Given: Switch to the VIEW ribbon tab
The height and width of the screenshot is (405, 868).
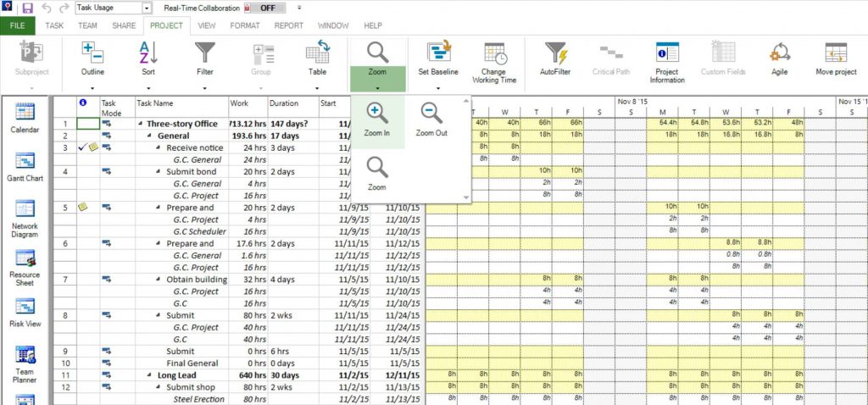Looking at the screenshot, I should [x=207, y=25].
